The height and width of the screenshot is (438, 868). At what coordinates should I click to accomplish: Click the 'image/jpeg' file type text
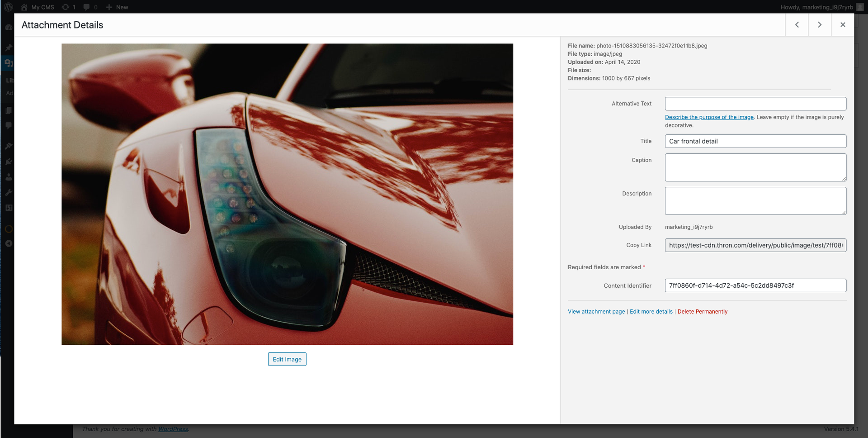point(608,54)
